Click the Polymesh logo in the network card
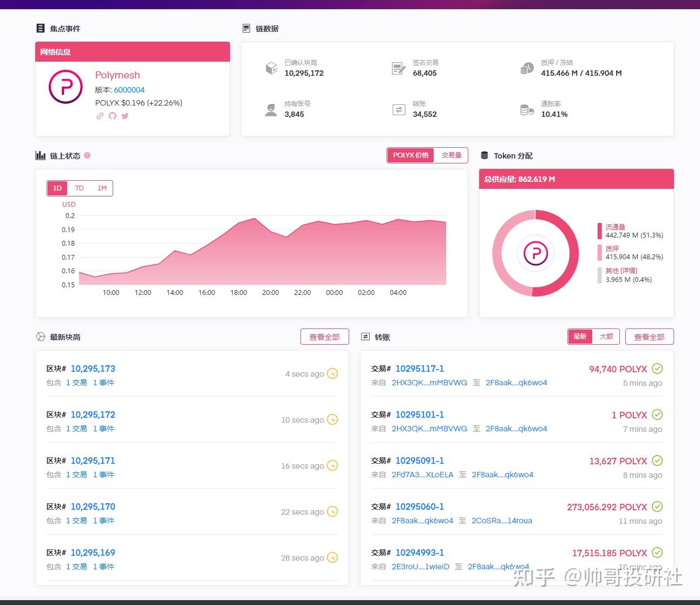700x605 pixels. [66, 87]
